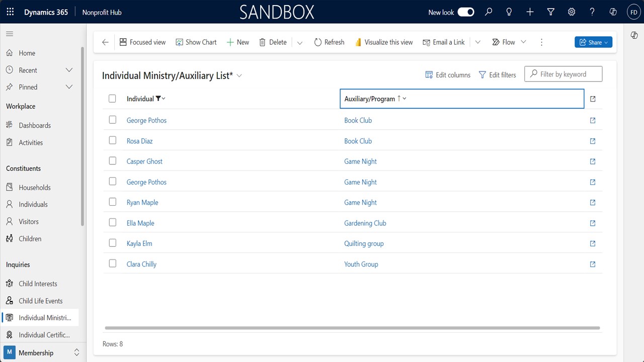
Task: Open the Membership area switcher
Action: (x=42, y=352)
